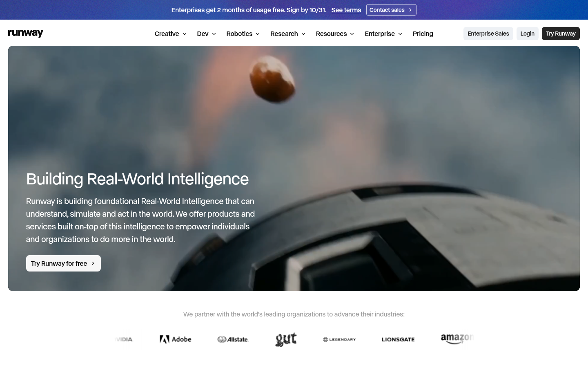The image size is (588, 368).
Task: Expand the Robotics navigation menu
Action: [x=243, y=34]
